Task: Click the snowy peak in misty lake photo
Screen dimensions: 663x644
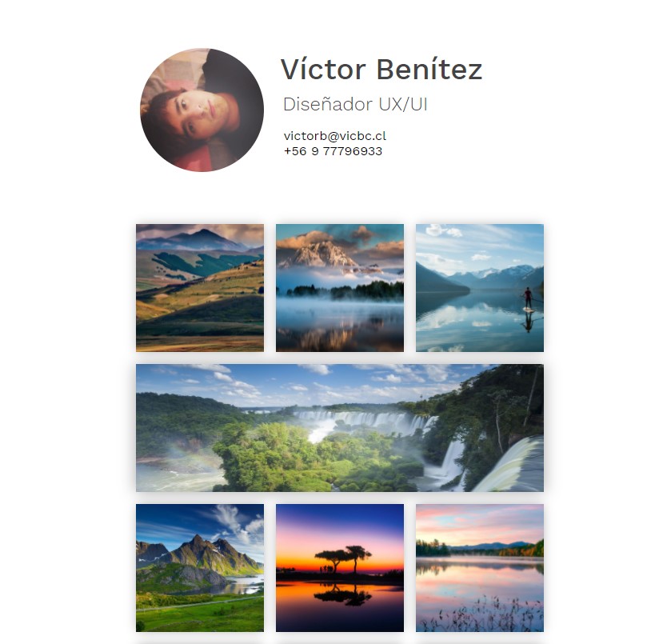Action: 322,251
